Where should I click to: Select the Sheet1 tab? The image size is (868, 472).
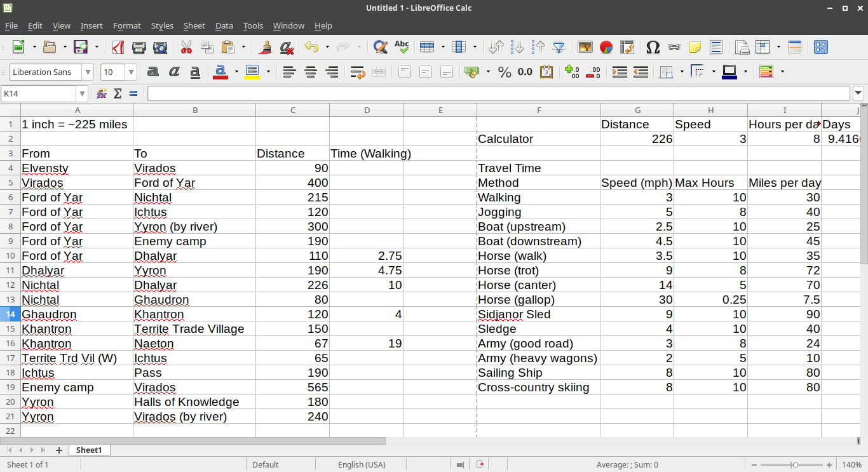(89, 450)
